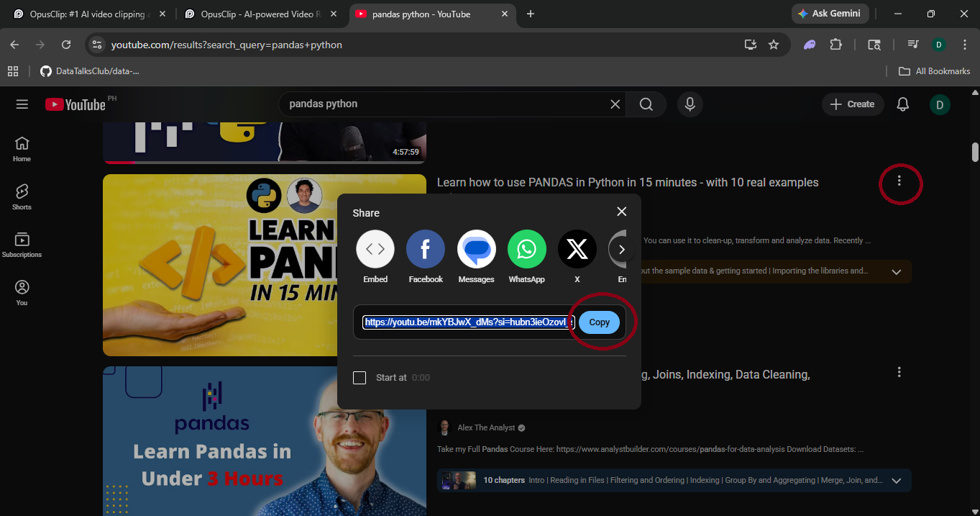Go back in browser history
980x516 pixels.
[14, 45]
